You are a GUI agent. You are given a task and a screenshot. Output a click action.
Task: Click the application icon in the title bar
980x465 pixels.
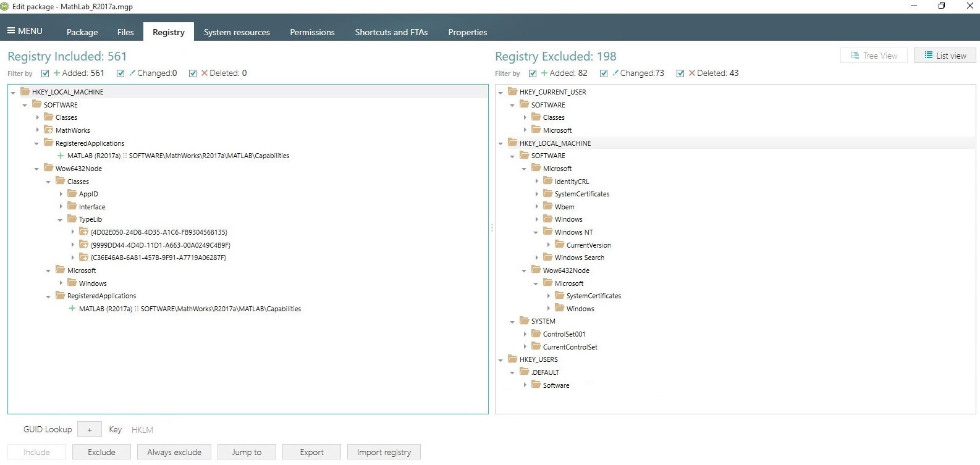coord(5,7)
